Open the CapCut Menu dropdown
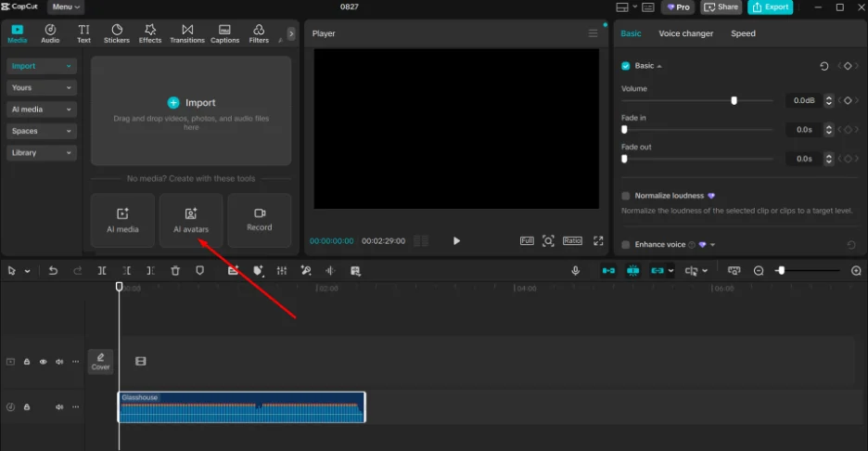 (66, 7)
